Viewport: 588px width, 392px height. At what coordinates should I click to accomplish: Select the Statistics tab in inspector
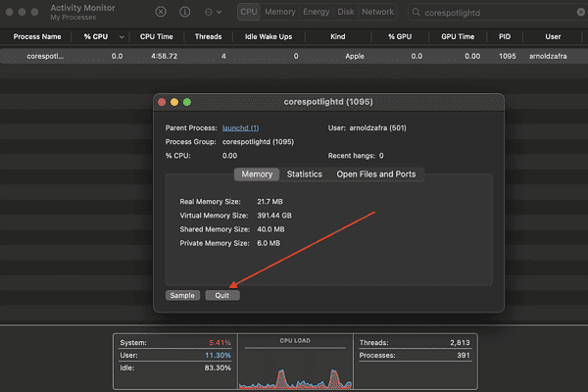pos(305,174)
